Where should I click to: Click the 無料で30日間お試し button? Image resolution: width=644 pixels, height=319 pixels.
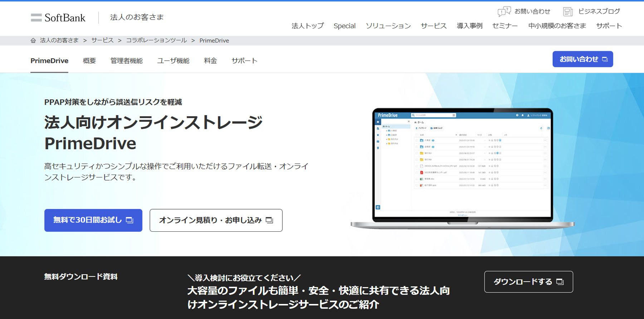pos(93,220)
